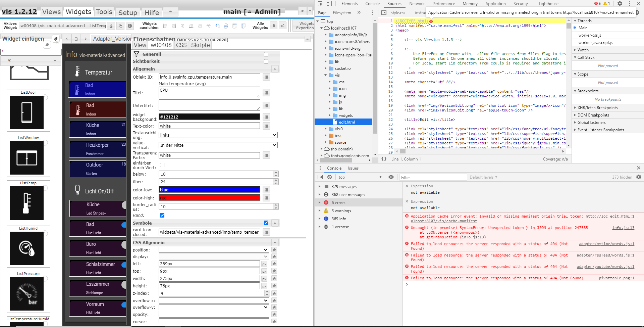Expand the 6 errors message group
The width and height of the screenshot is (644, 327).
(x=319, y=203)
